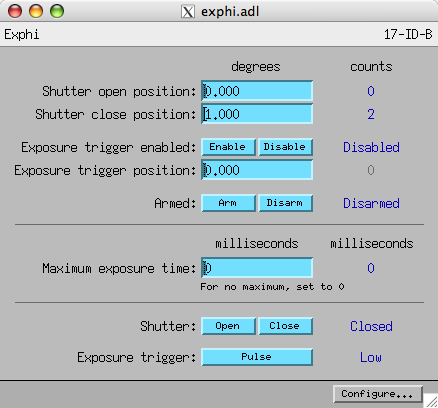The height and width of the screenshot is (408, 438).
Task: Click the 17-ID-B beamline label
Action: point(408,34)
